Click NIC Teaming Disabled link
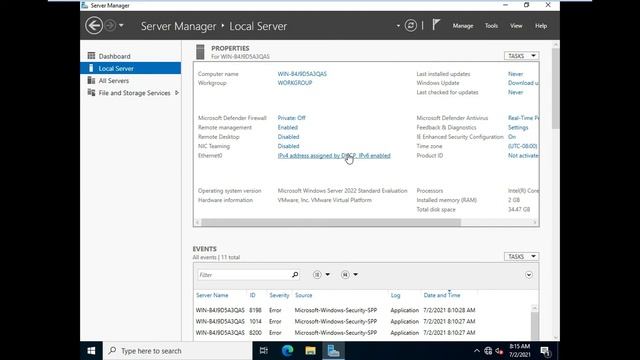640x360 pixels. pyautogui.click(x=288, y=146)
